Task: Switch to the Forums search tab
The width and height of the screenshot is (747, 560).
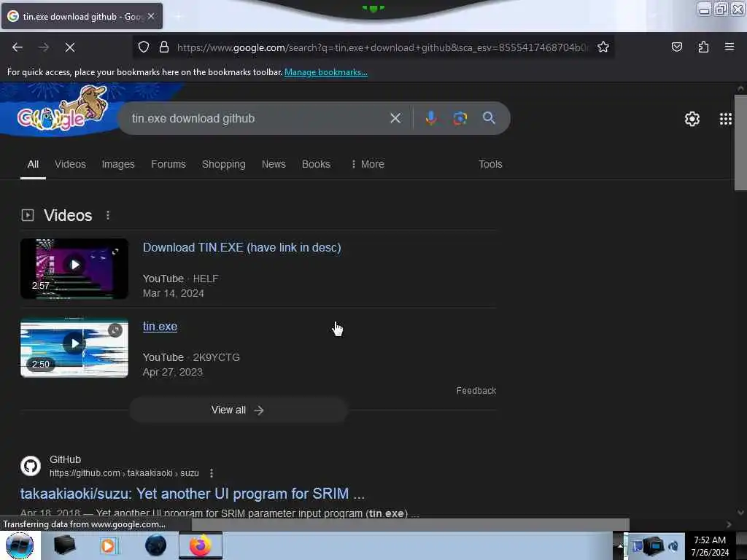Action: (x=169, y=164)
